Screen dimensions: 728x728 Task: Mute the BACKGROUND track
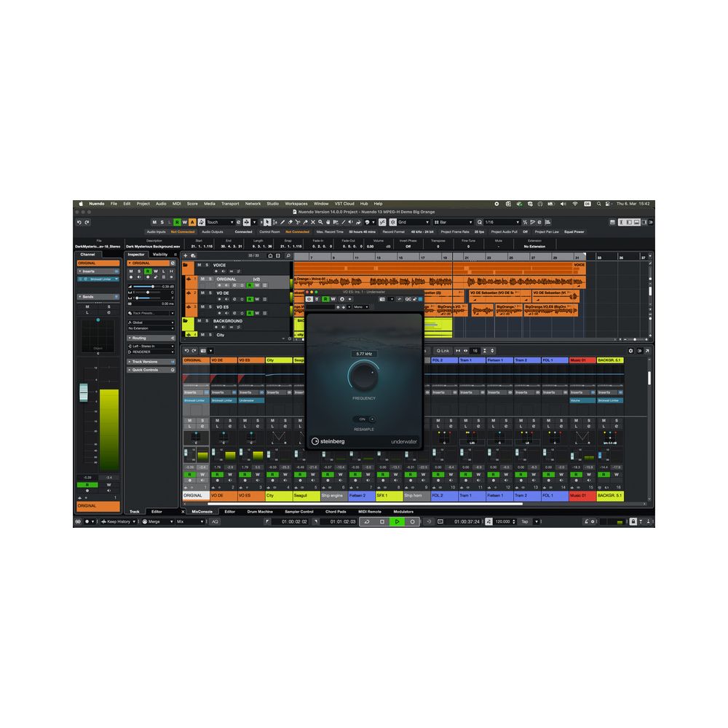(x=199, y=321)
